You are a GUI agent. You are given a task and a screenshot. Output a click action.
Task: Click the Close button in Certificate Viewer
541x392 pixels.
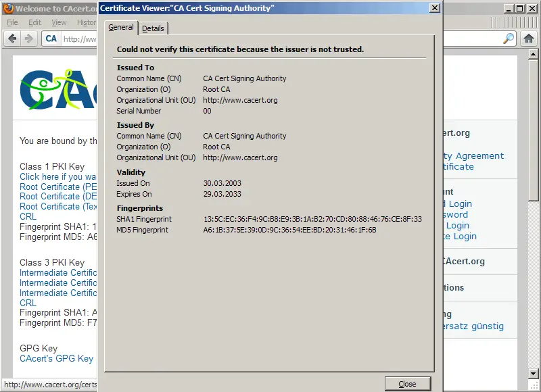(x=408, y=384)
